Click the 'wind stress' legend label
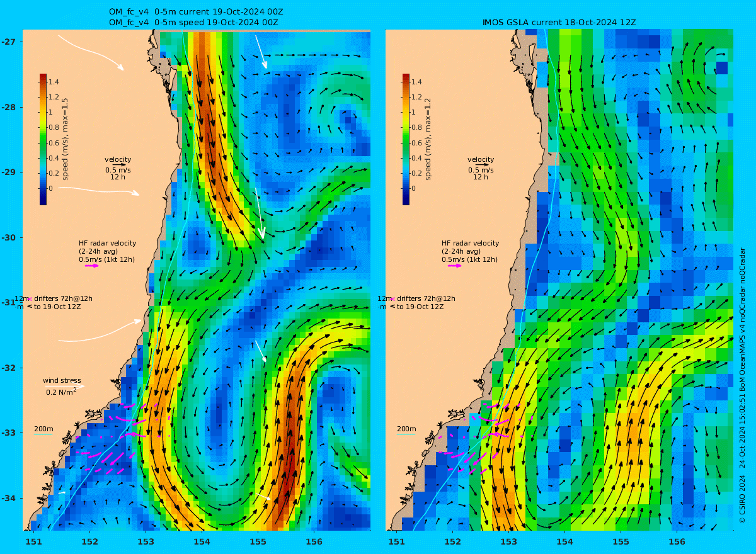 pyautogui.click(x=62, y=380)
